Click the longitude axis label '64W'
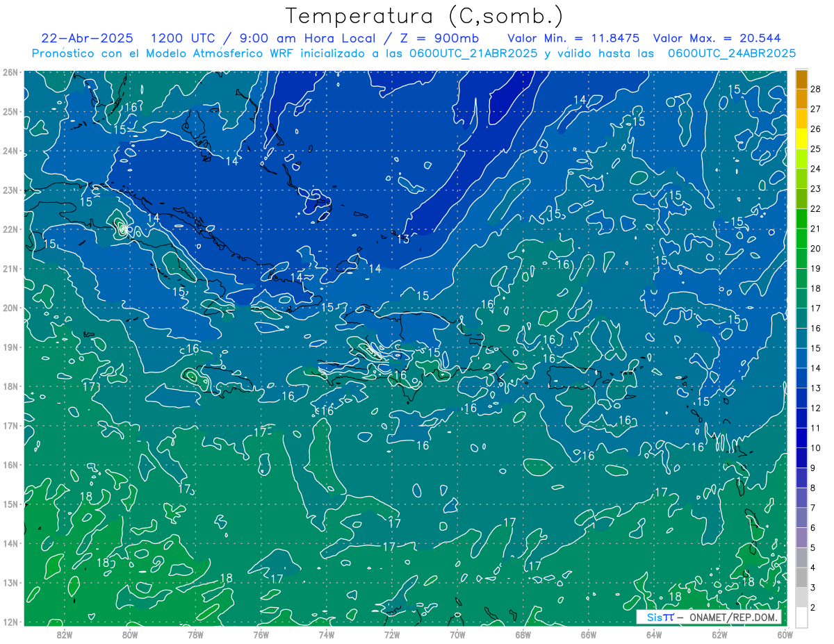The image size is (834, 644). (x=654, y=635)
